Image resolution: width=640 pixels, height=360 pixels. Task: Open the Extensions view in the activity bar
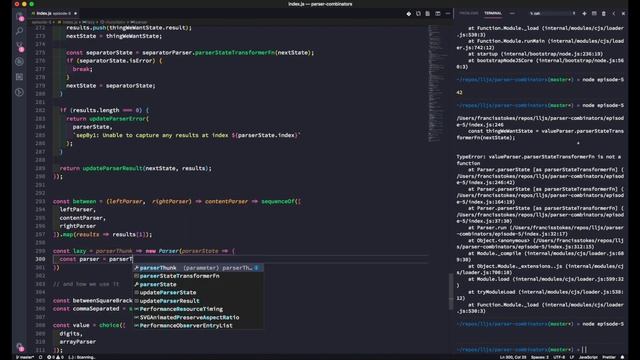click(x=20, y=77)
